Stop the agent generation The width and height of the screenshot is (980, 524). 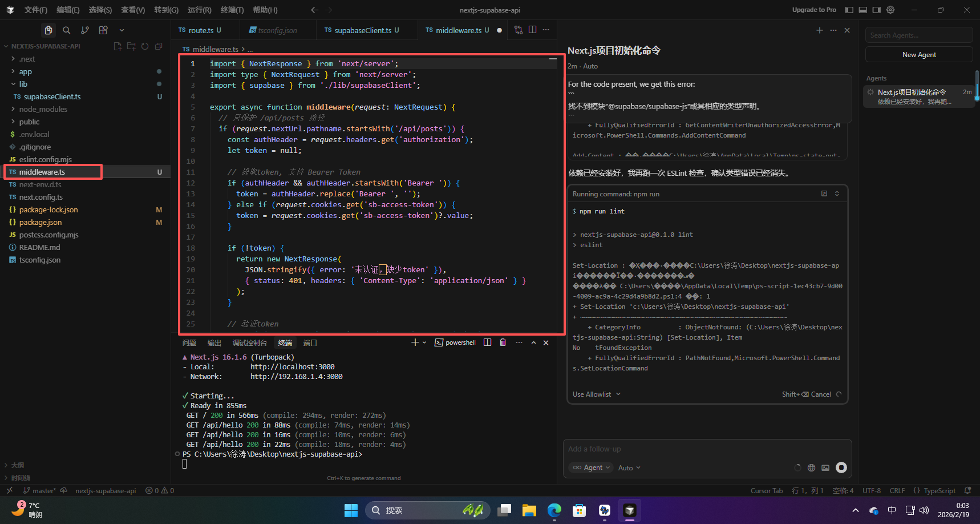[x=841, y=467]
